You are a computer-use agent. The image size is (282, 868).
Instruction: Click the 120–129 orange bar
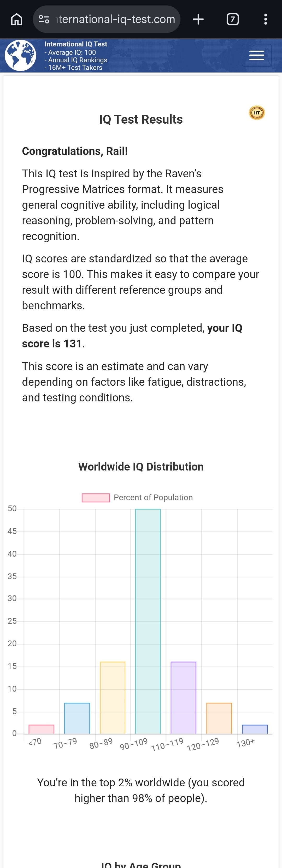pyautogui.click(x=219, y=718)
